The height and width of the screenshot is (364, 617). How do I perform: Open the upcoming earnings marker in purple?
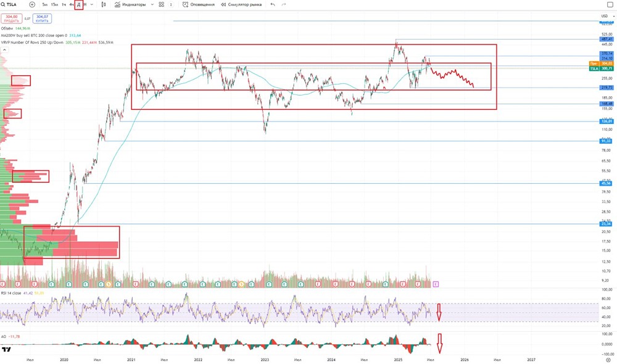click(x=436, y=284)
